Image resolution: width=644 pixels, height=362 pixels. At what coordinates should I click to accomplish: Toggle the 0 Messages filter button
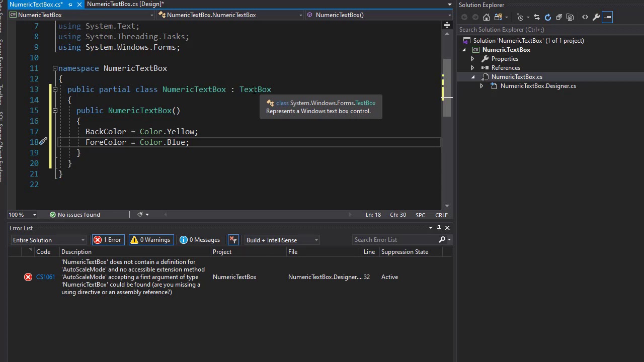click(200, 240)
